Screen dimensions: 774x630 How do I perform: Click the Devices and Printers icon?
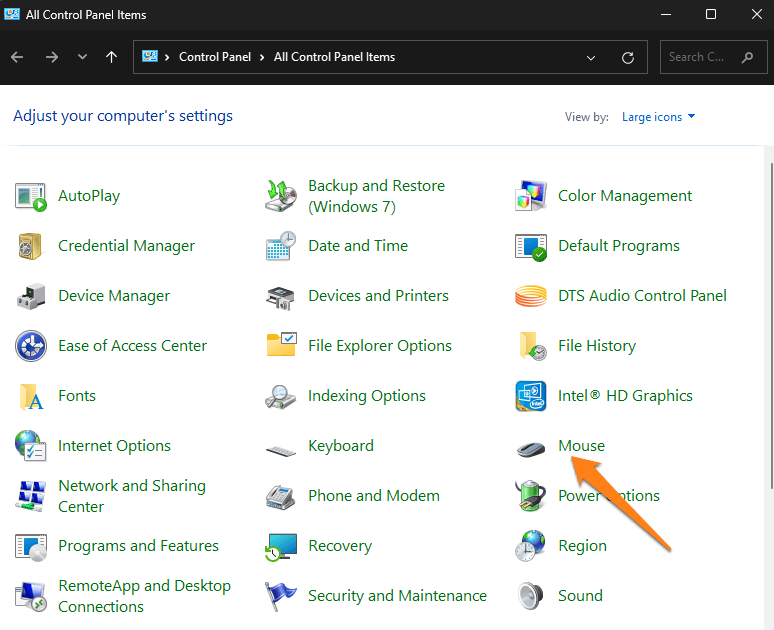(280, 298)
